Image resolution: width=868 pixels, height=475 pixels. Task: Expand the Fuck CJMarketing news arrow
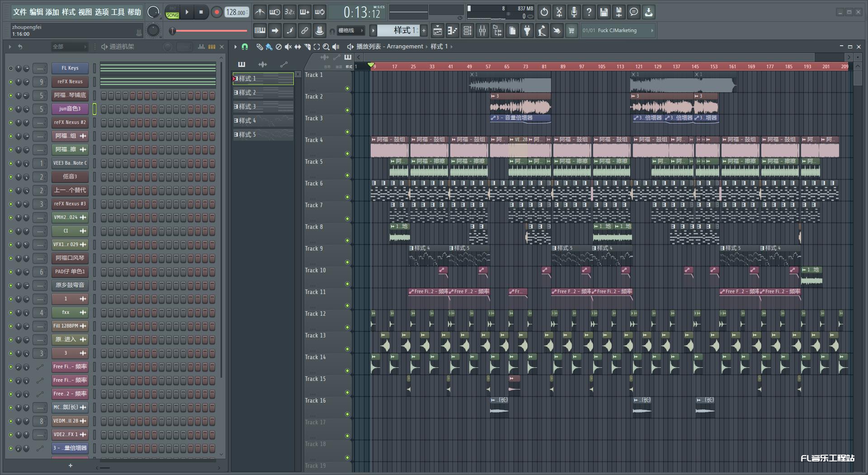pos(652,30)
